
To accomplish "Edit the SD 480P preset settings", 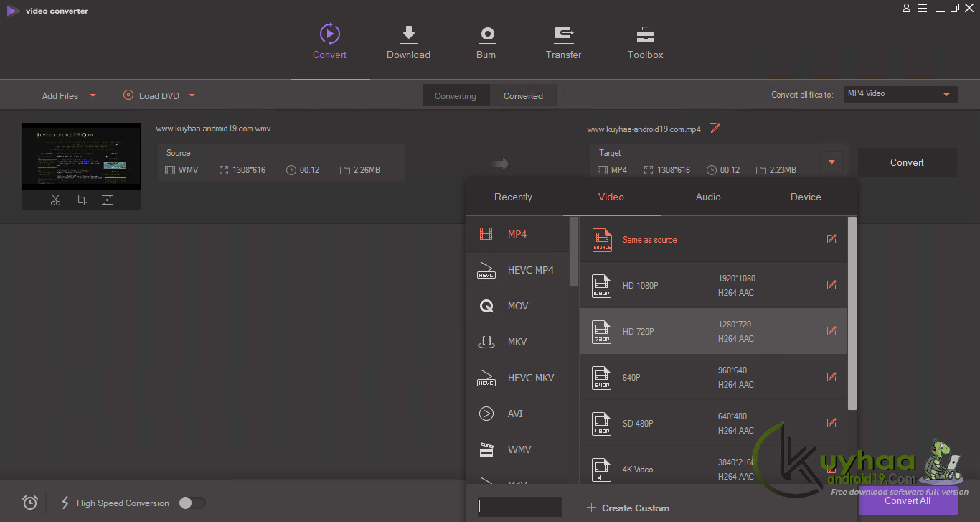I will [831, 423].
